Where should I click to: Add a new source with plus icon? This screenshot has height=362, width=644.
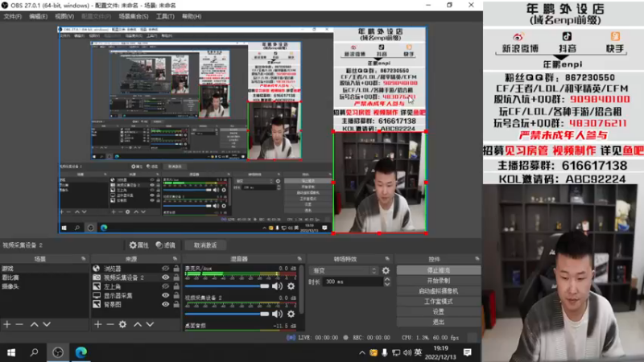[x=97, y=324]
